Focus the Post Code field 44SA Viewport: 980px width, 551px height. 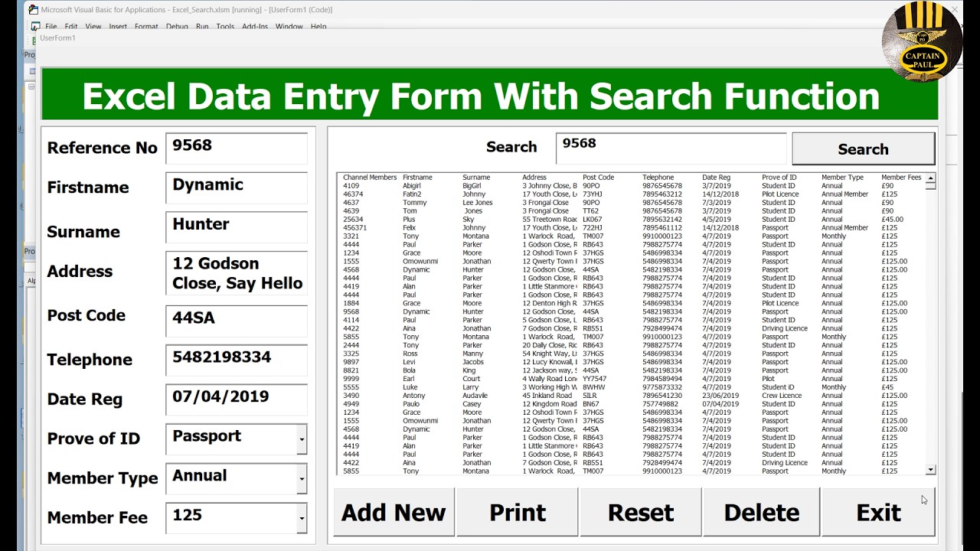pyautogui.click(x=237, y=321)
